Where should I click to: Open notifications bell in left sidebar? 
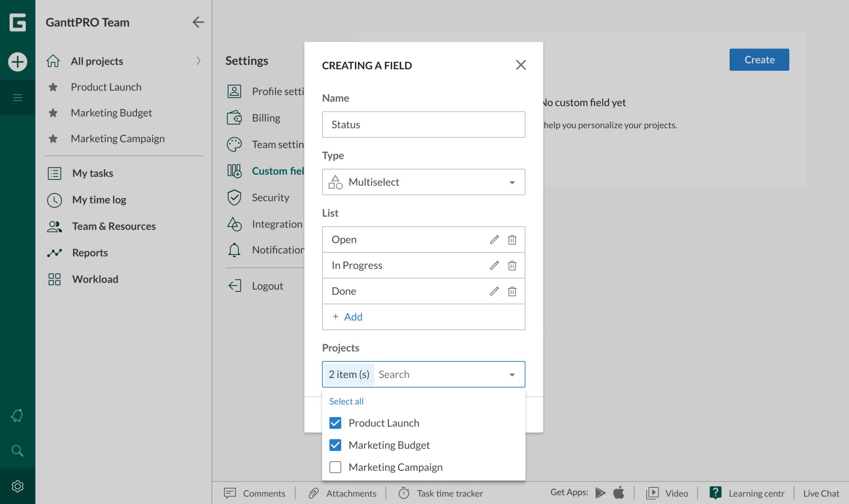(17, 415)
